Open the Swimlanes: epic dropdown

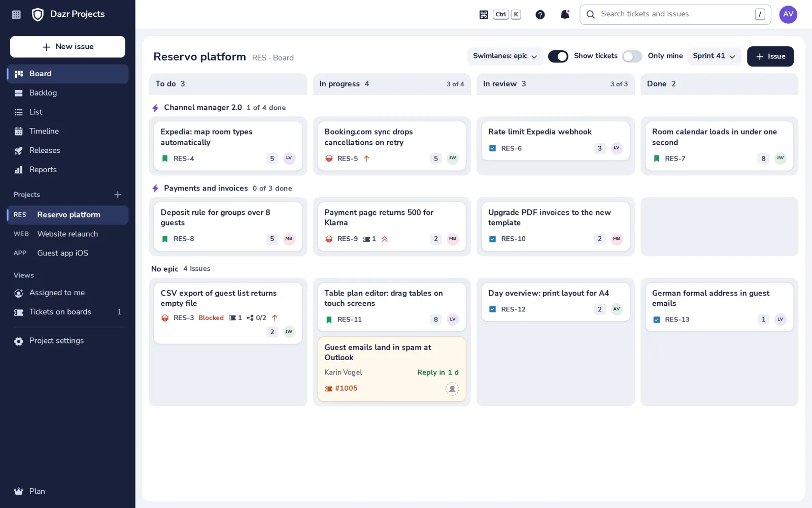pyautogui.click(x=505, y=56)
